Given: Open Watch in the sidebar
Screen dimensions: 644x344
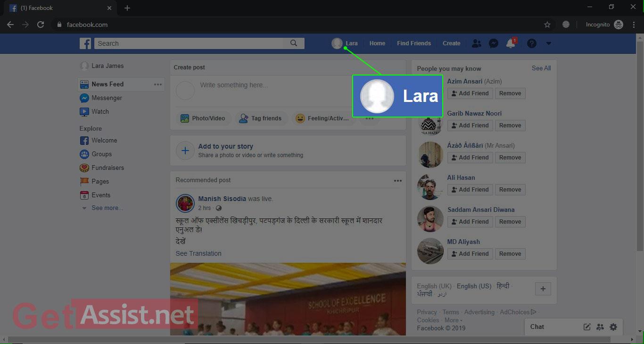Looking at the screenshot, I should 94,112.
